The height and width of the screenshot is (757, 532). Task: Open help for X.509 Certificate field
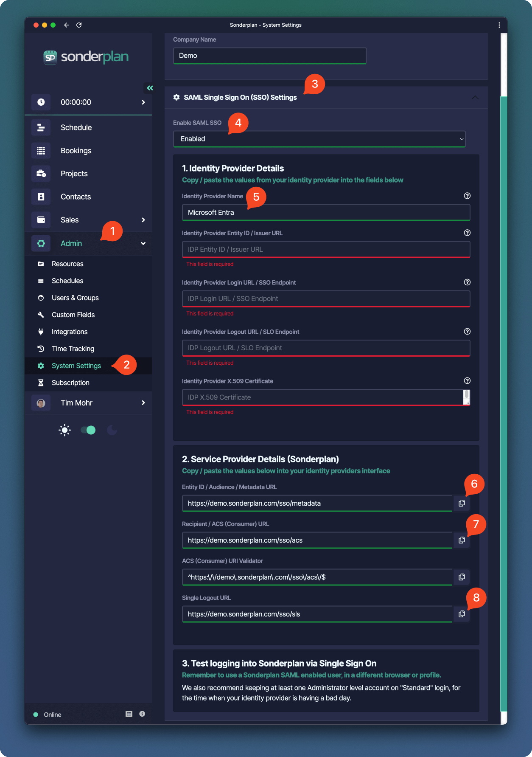pos(467,381)
